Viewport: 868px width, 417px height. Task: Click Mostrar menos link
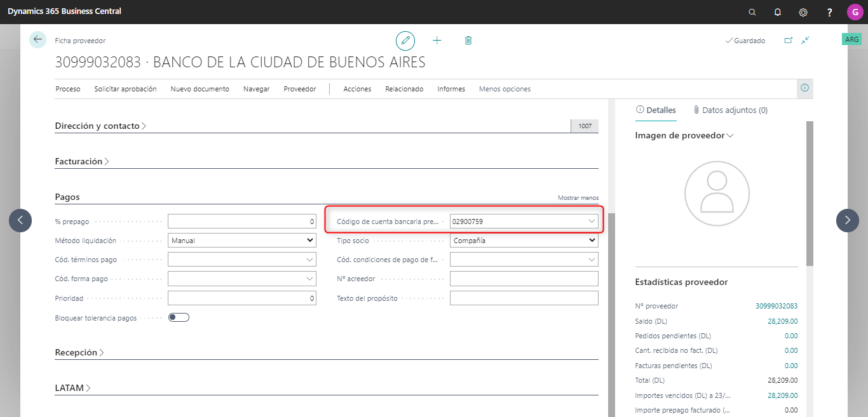[578, 197]
